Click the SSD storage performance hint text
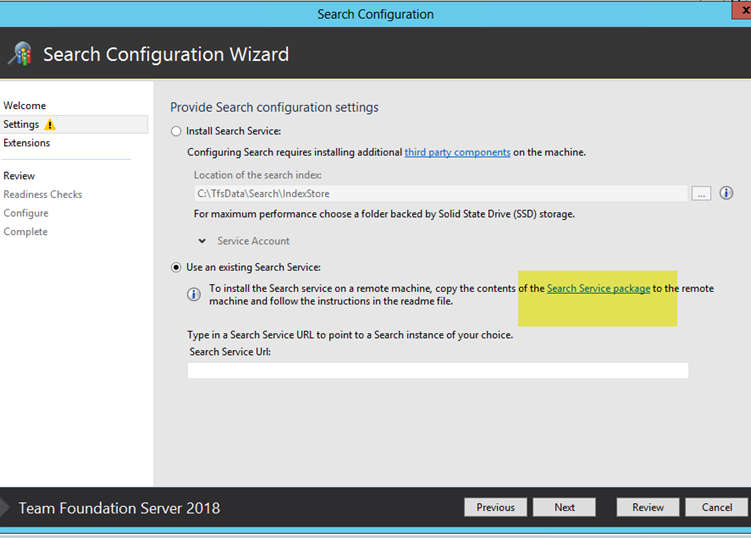The width and height of the screenshot is (751, 538). [x=384, y=214]
